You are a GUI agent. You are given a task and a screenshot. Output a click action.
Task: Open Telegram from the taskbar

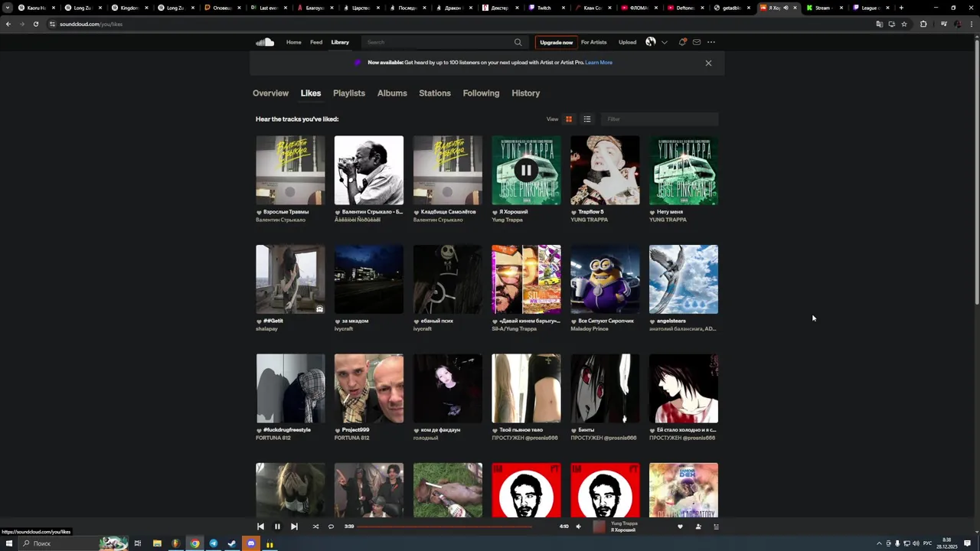214,543
